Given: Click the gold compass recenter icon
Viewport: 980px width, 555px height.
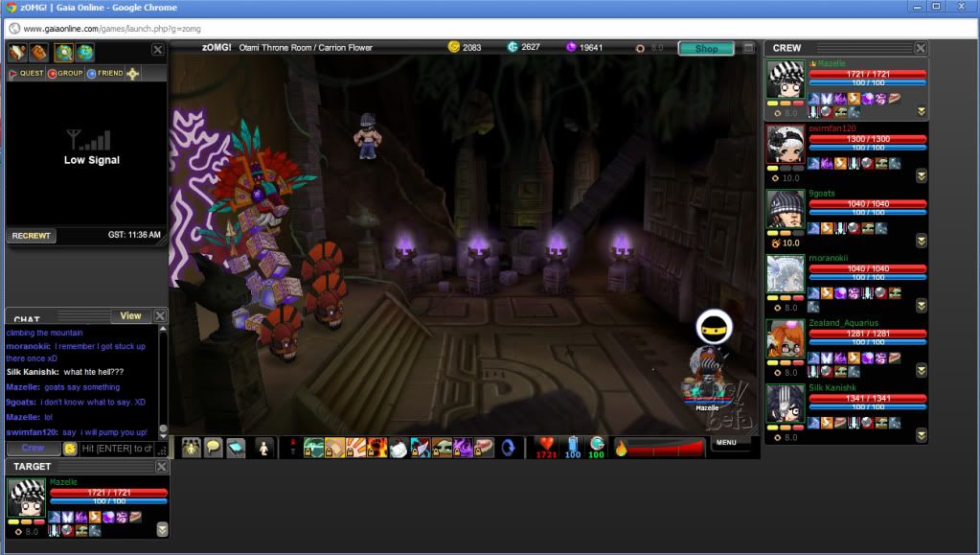Looking at the screenshot, I should [133, 74].
